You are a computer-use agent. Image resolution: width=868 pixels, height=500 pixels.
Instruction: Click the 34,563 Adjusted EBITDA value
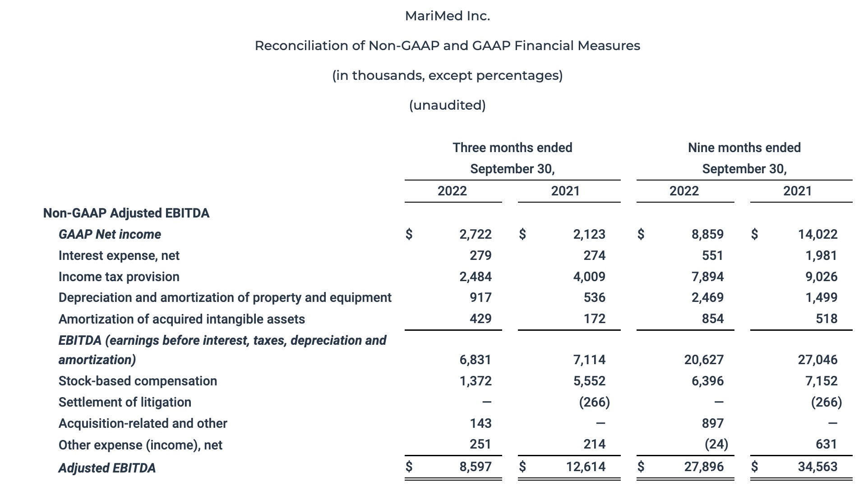click(817, 467)
